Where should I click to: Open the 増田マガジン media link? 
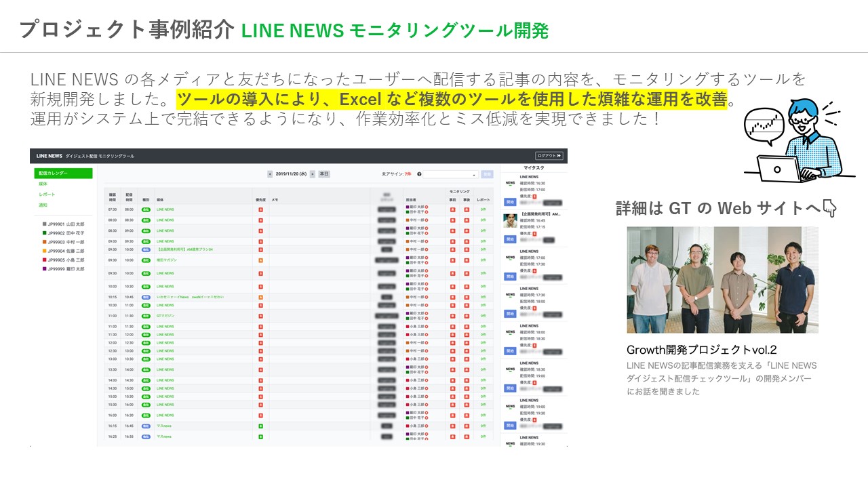pos(166,260)
